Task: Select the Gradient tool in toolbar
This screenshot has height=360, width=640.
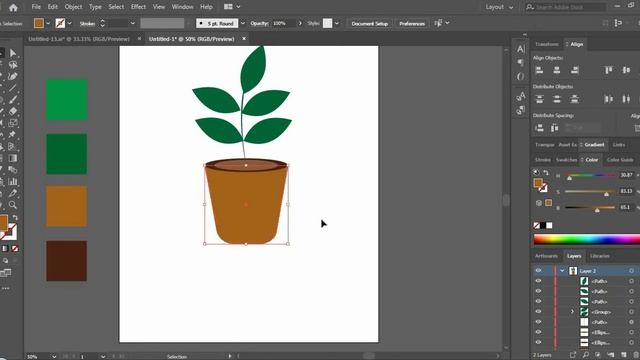Action: 13,158
